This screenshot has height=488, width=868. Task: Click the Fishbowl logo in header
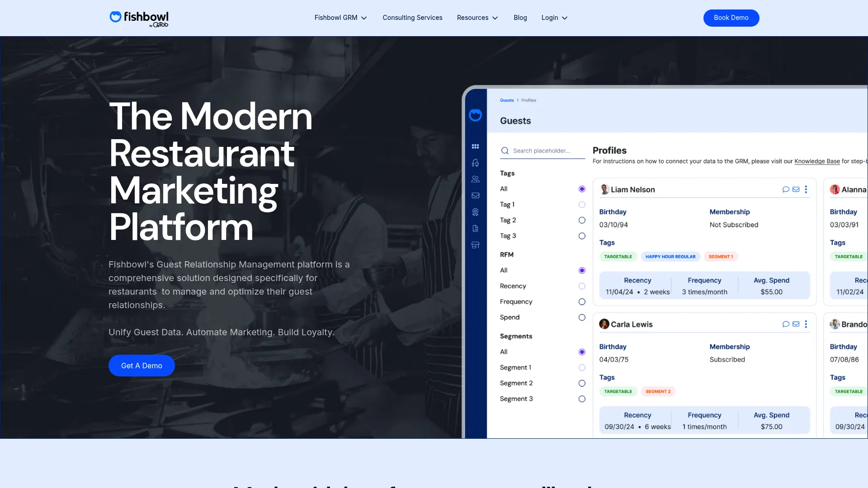139,18
